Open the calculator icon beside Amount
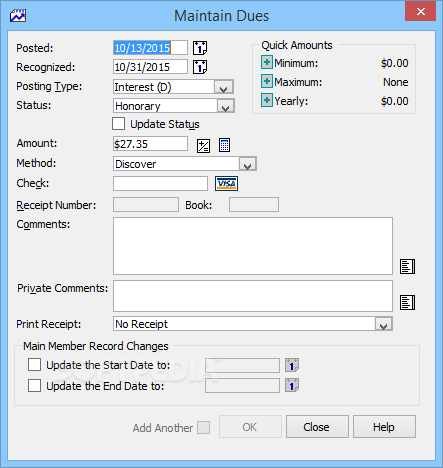The width and height of the screenshot is (443, 468). coord(224,145)
